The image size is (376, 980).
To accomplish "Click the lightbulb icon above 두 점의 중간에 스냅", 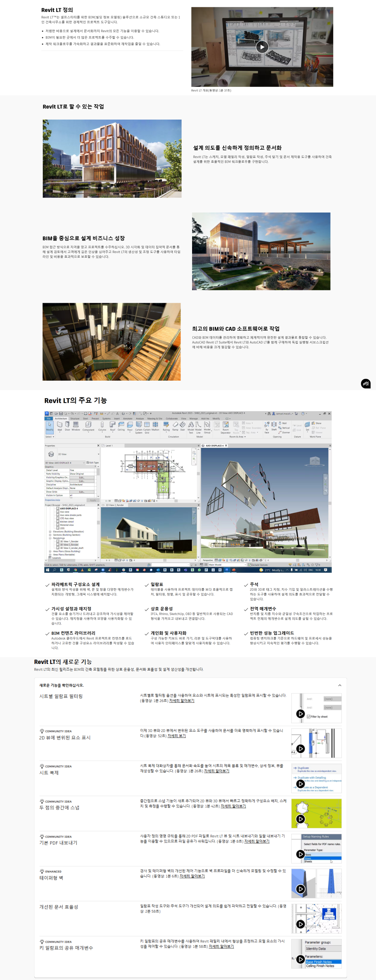I will (x=42, y=801).
